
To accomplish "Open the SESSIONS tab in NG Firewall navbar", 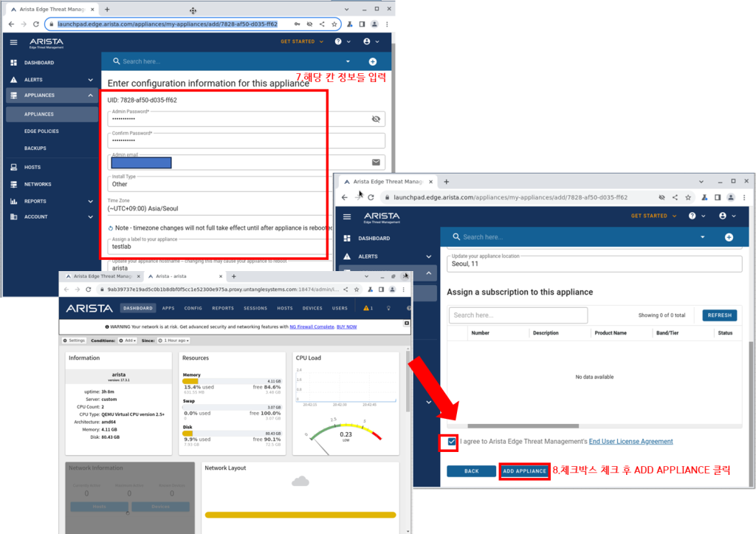I will point(255,308).
